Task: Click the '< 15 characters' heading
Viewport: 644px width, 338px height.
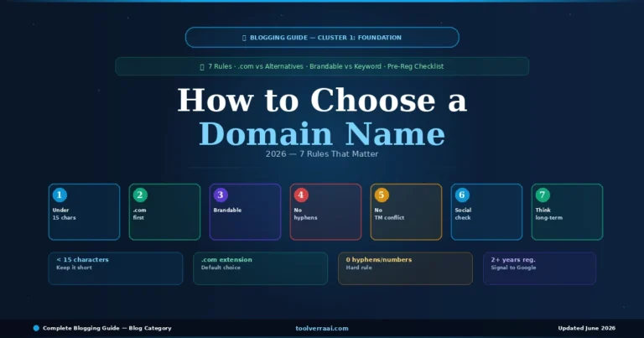Action: tap(82, 260)
